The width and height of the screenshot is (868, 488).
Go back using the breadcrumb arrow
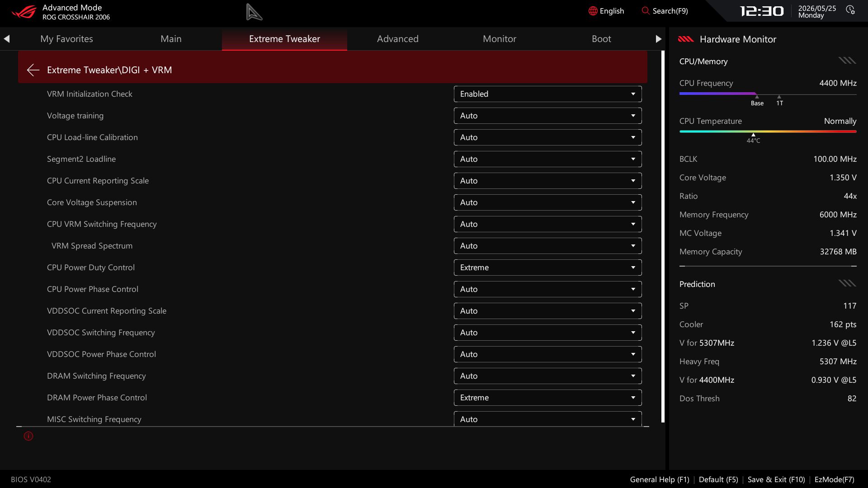coord(33,70)
